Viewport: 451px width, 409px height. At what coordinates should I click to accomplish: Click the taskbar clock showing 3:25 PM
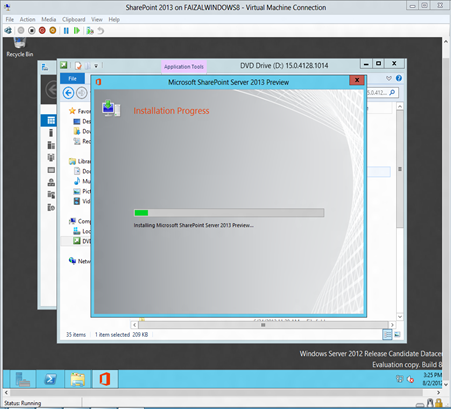[x=432, y=379]
